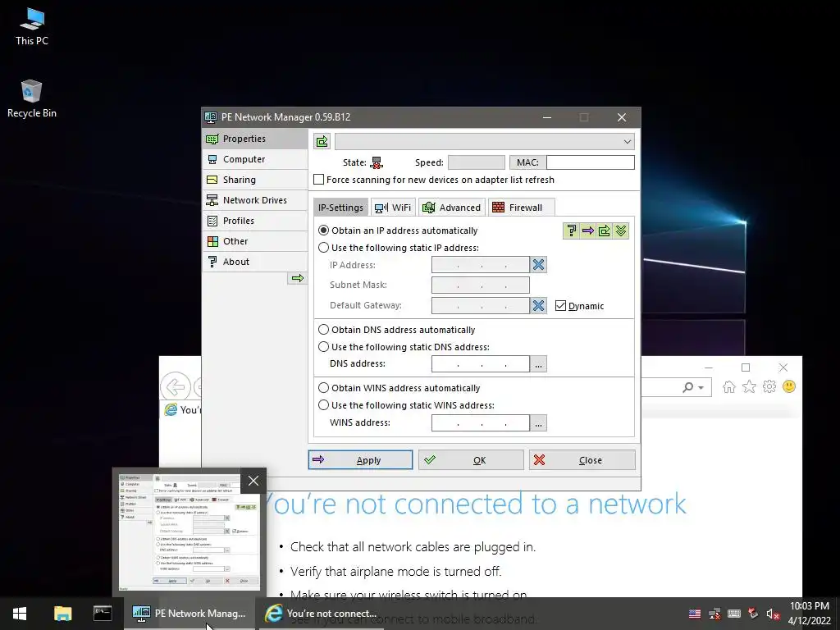
Task: Switch to Internet Explorer taskbar button
Action: [x=322, y=614]
